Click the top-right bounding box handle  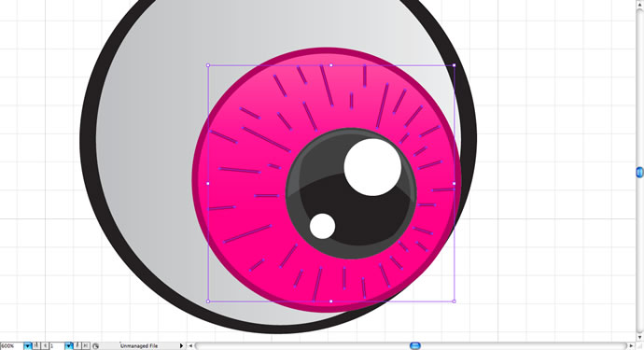point(454,65)
